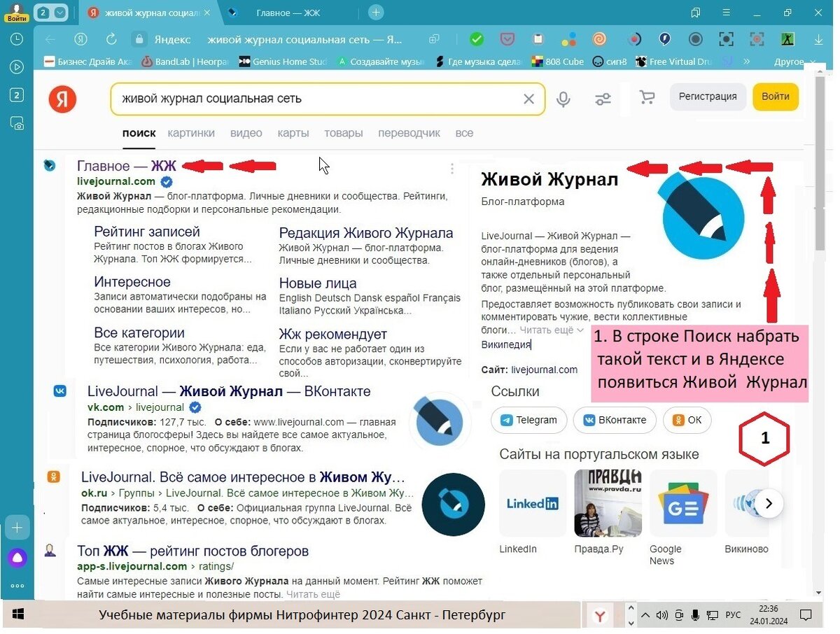Image resolution: width=840 pixels, height=634 pixels.
Task: Open search filter settings sliders icon
Action: click(x=603, y=99)
